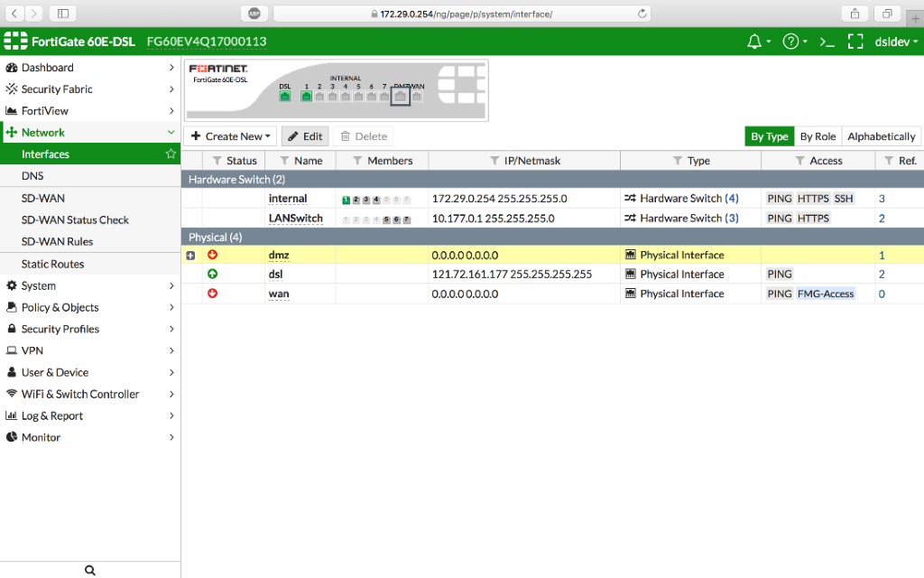This screenshot has width=924, height=578.
Task: Click the WAN port on faceplate
Action: click(417, 96)
